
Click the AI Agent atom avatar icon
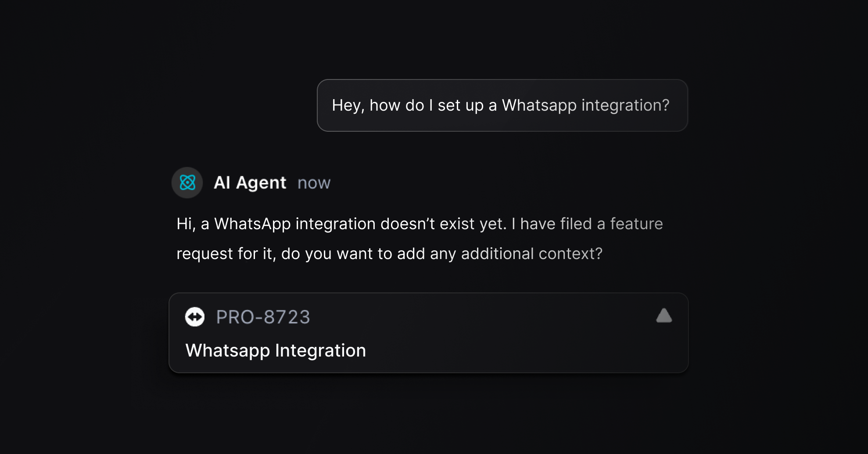pos(187,183)
